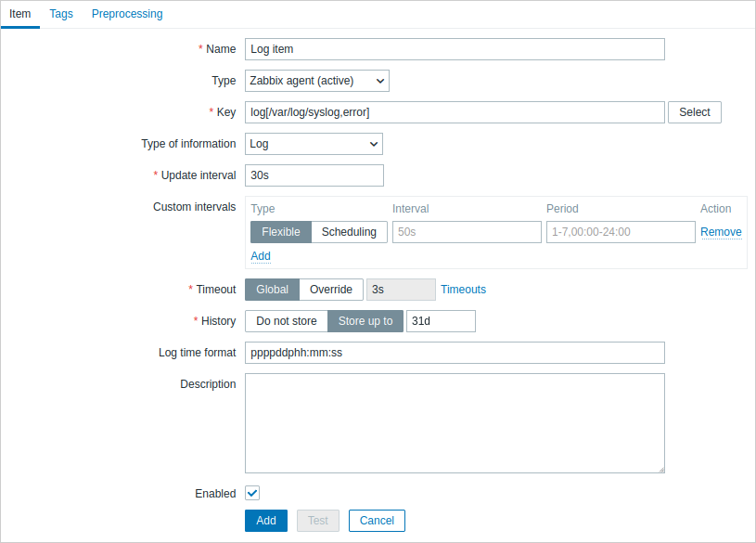
Task: Remove the custom interval row
Action: tap(721, 232)
